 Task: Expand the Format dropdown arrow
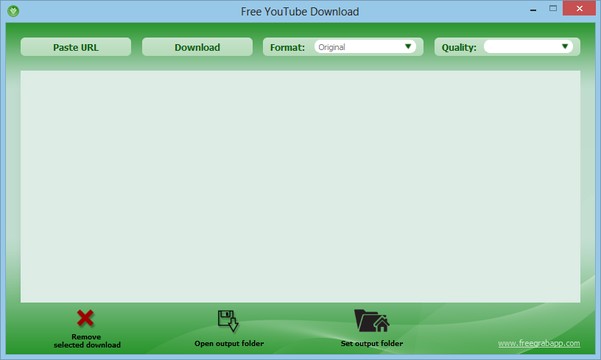[x=408, y=46]
